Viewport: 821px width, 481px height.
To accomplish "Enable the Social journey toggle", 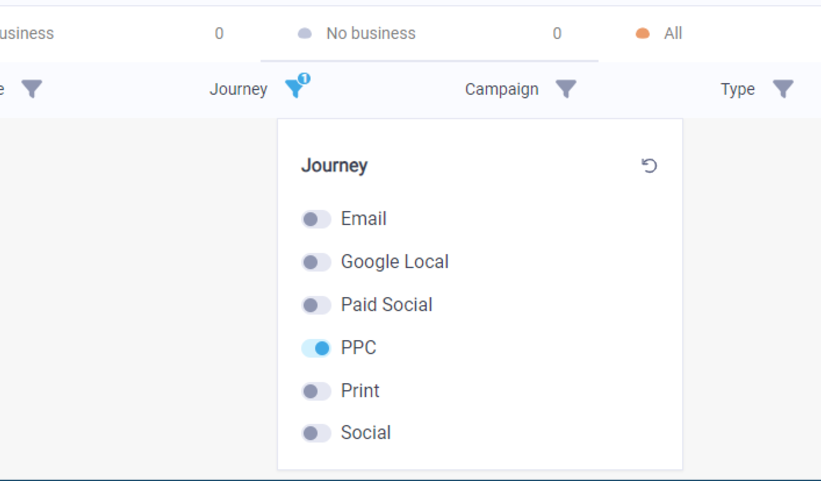I will (x=316, y=433).
